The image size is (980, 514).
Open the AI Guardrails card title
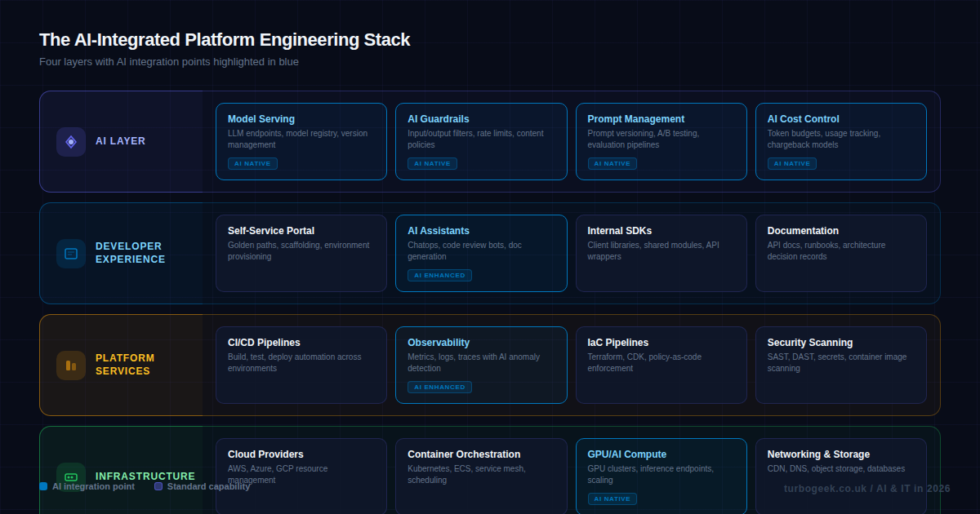(x=439, y=119)
